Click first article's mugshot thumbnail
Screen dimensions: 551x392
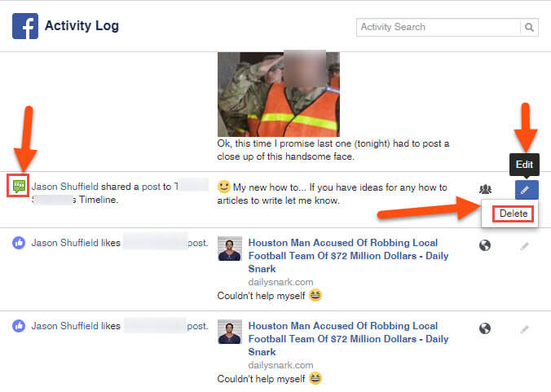coord(230,249)
